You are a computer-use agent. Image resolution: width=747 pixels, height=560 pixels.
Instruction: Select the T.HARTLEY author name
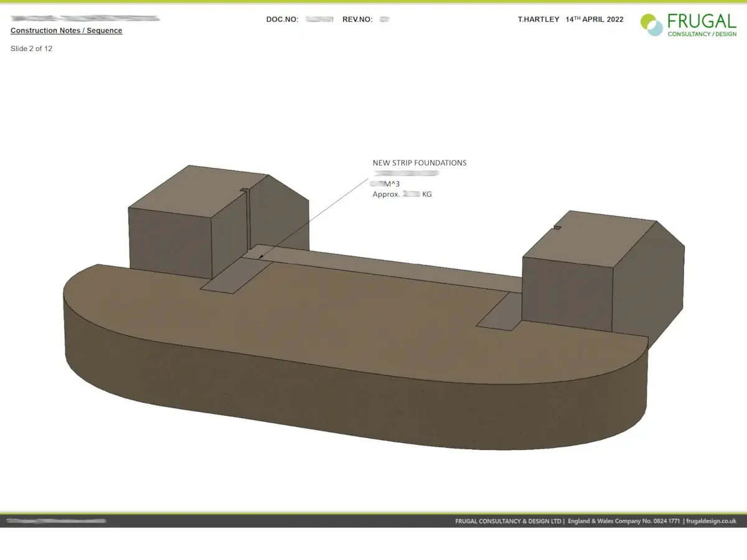[x=538, y=19]
